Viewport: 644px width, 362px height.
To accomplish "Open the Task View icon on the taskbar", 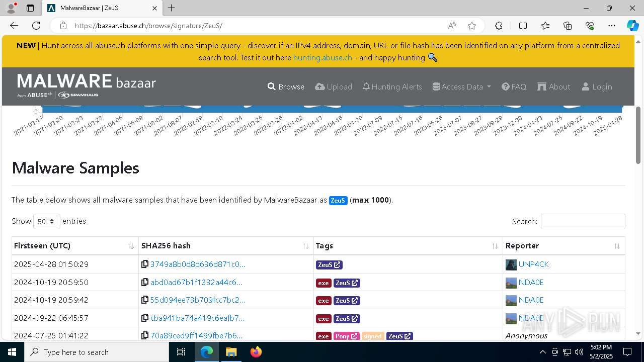I will click(x=181, y=352).
